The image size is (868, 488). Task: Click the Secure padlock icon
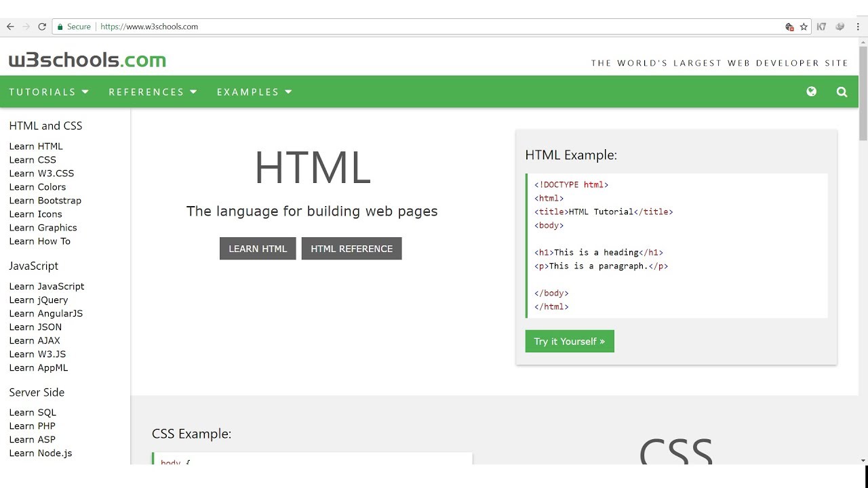(60, 27)
